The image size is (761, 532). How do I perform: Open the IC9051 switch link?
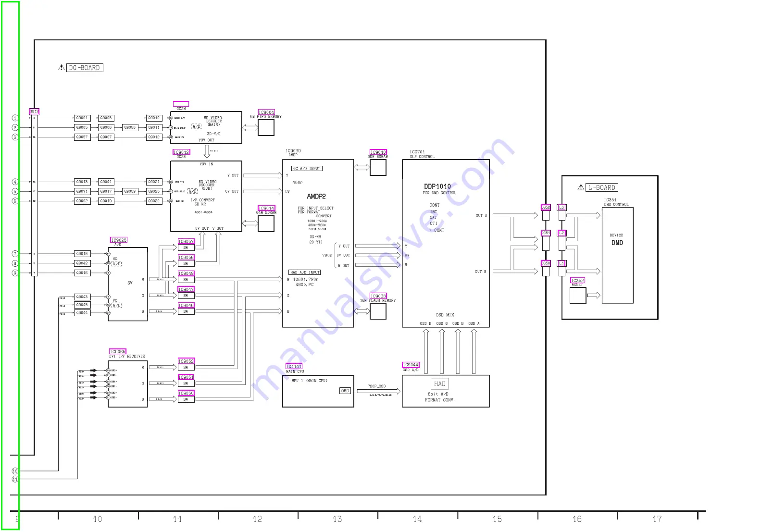click(186, 377)
